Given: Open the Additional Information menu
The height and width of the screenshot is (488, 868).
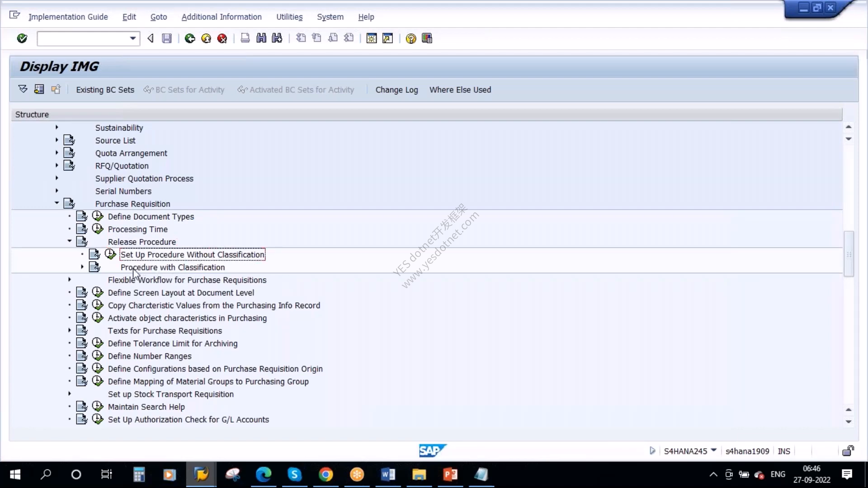Looking at the screenshot, I should point(222,17).
